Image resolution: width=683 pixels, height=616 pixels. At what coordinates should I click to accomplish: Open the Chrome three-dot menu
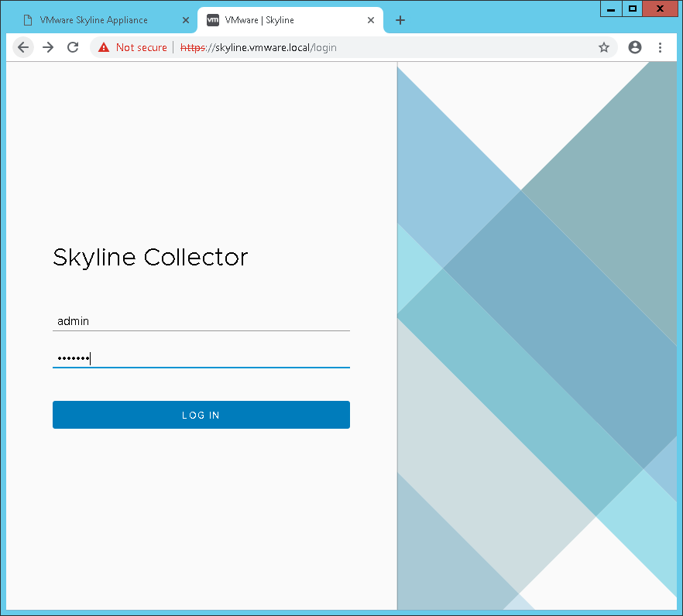click(660, 47)
